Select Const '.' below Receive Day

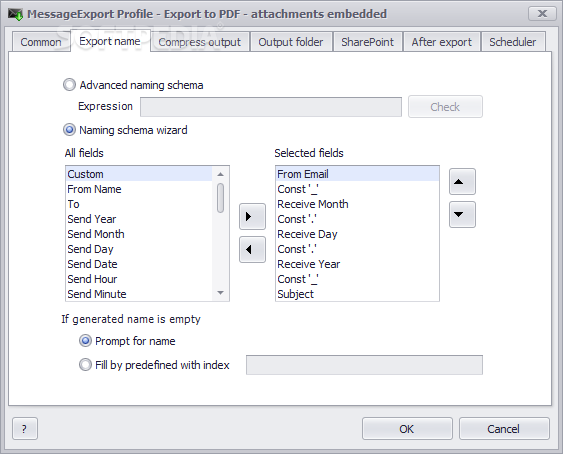click(x=357, y=249)
